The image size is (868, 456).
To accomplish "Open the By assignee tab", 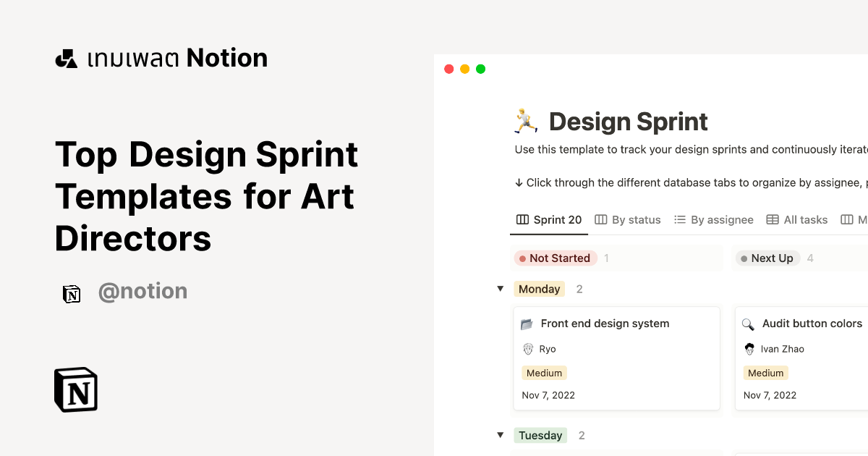I will point(713,220).
